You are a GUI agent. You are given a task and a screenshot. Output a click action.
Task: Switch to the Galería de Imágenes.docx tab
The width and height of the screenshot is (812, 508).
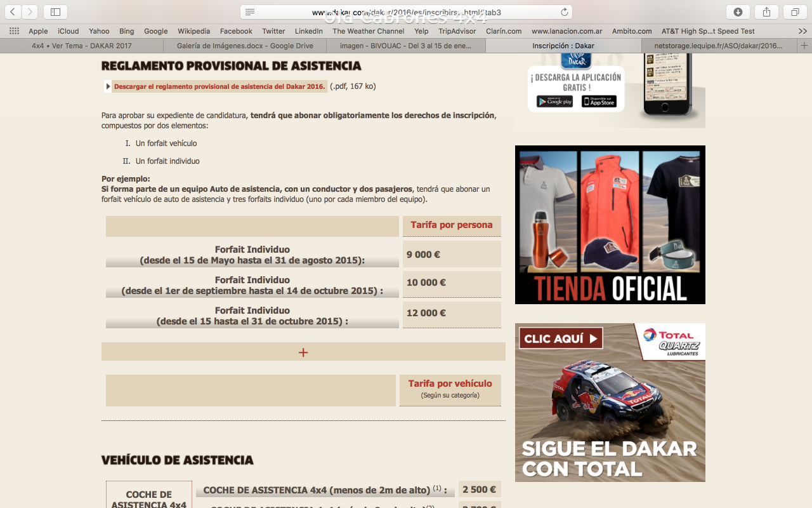245,46
